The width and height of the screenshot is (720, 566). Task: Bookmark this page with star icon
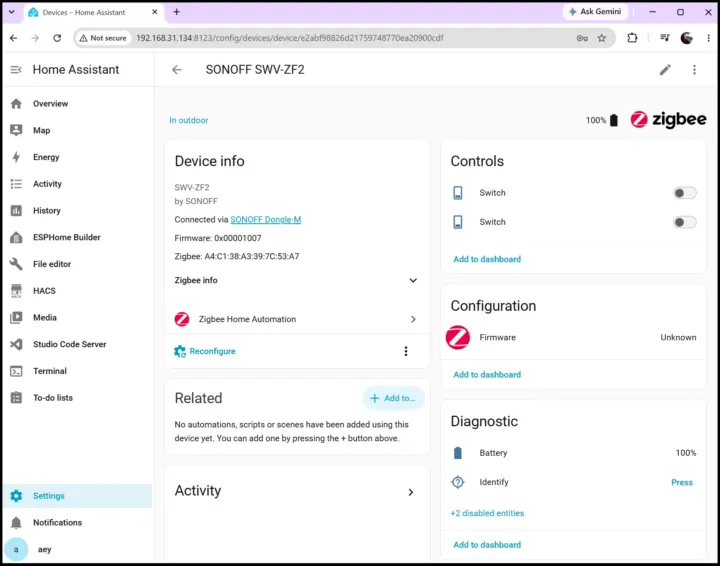tap(602, 38)
